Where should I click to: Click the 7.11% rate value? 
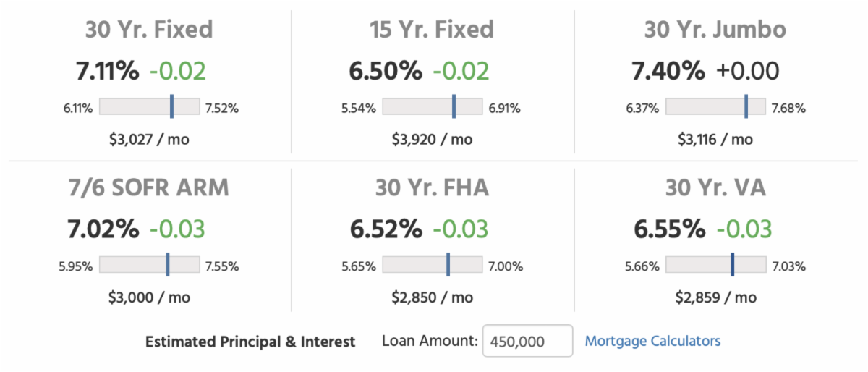(108, 71)
